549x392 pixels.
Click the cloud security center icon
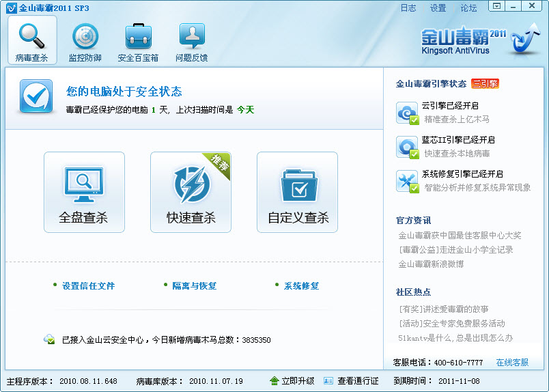tap(49, 339)
